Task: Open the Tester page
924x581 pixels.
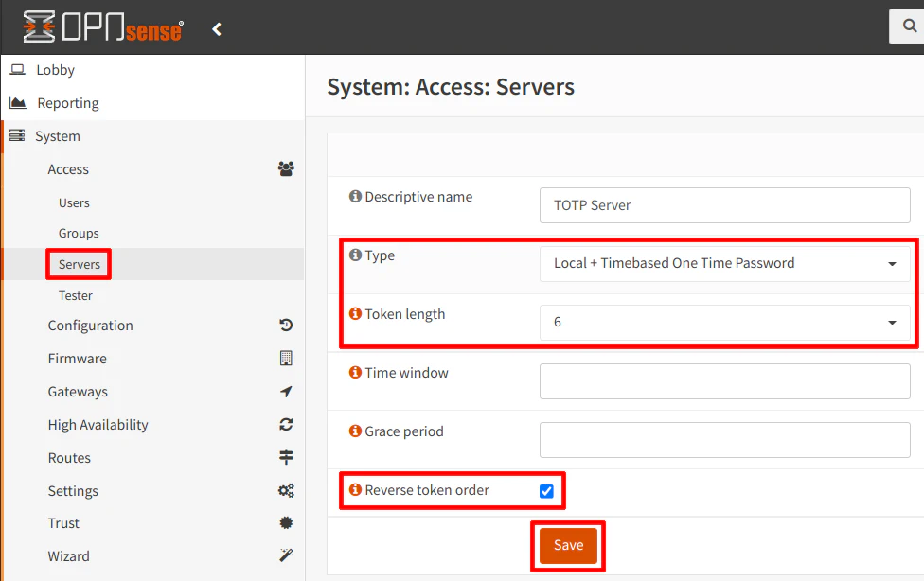Action: 76,295
